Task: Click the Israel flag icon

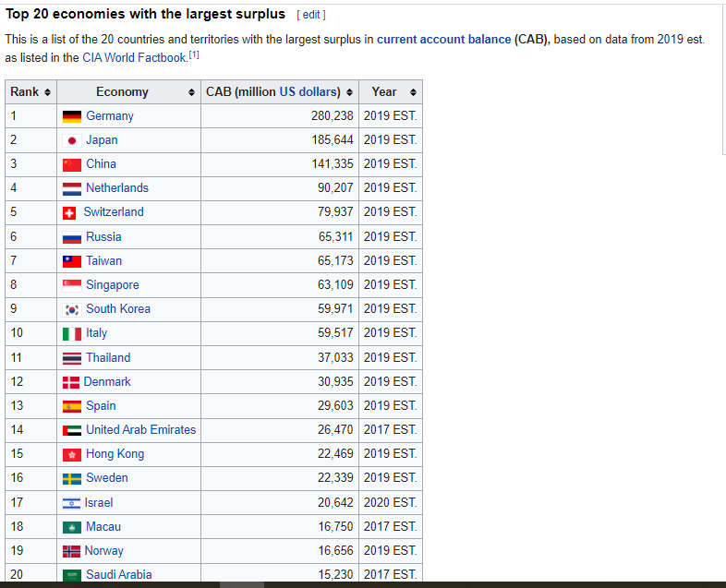Action: 71,503
